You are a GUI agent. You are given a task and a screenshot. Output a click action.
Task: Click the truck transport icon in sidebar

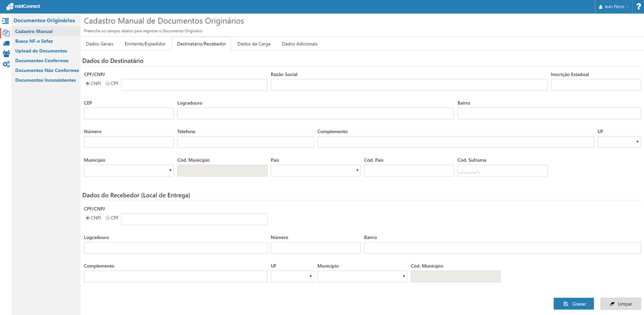pos(6,43)
